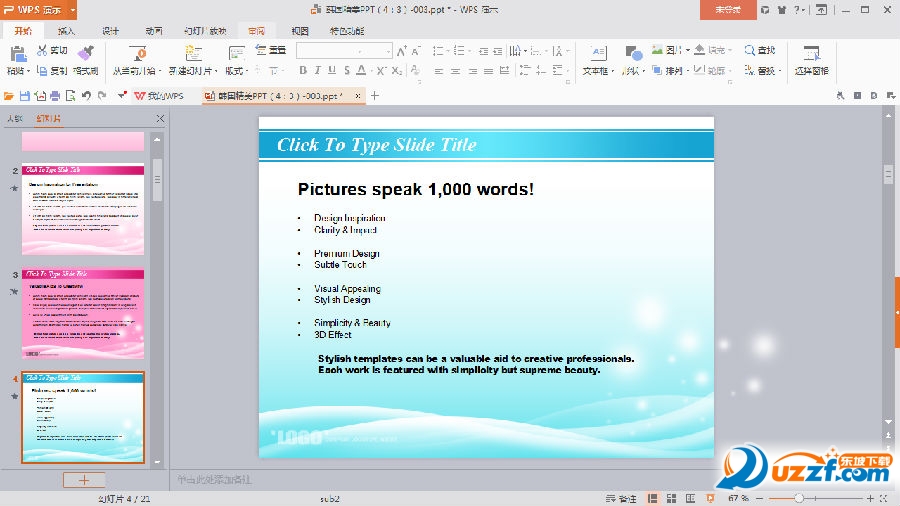Click the Undo arrow in quick access toolbar
Viewport: 900px width, 506px height.
[x=87, y=96]
